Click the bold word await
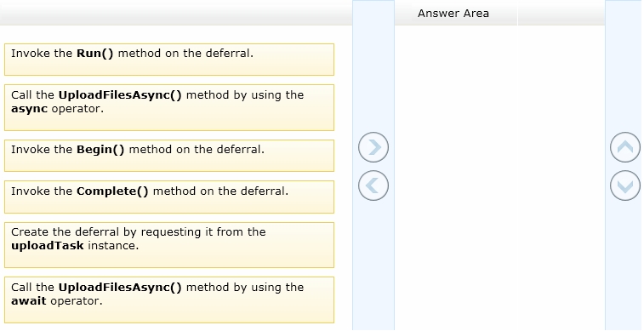Screen dimensions: 644x331 point(29,301)
